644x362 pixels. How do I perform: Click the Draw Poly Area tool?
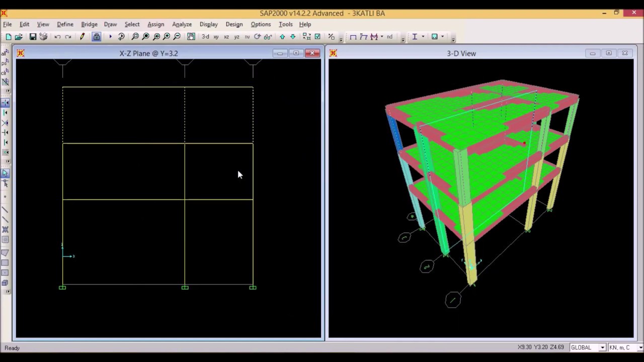click(5, 253)
